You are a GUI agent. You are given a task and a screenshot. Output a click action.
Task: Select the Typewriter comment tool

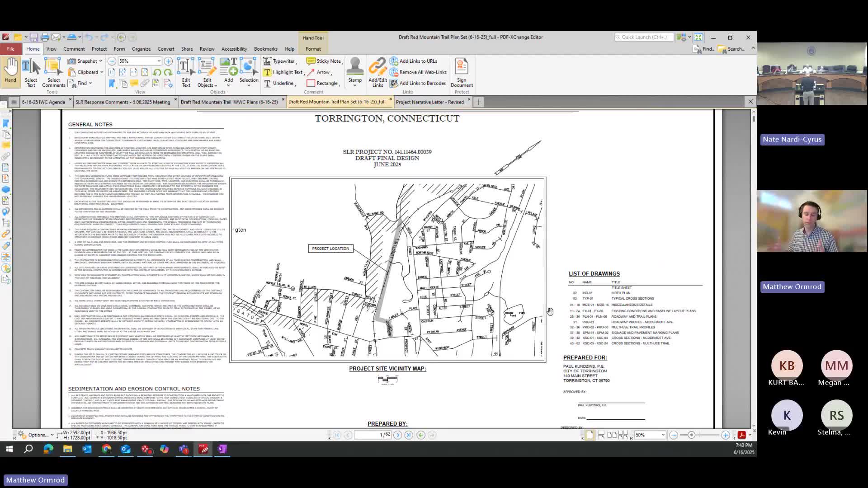[x=280, y=61]
